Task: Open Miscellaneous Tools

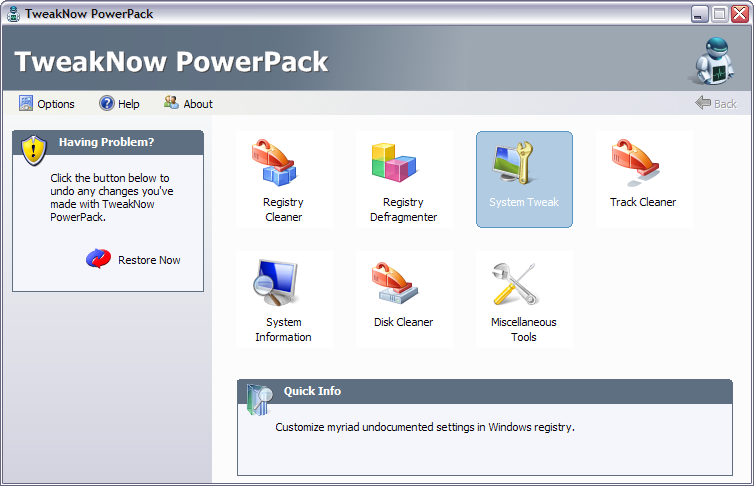Action: pyautogui.click(x=524, y=299)
